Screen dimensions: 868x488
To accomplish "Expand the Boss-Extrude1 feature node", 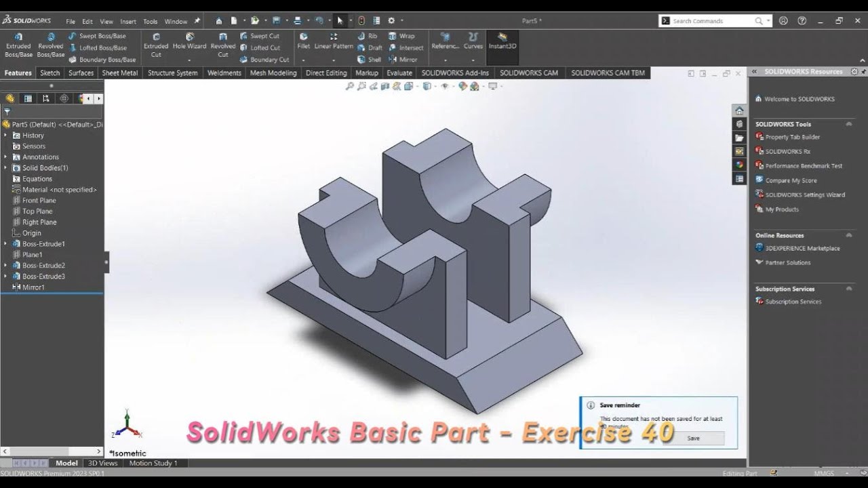I will (5, 244).
